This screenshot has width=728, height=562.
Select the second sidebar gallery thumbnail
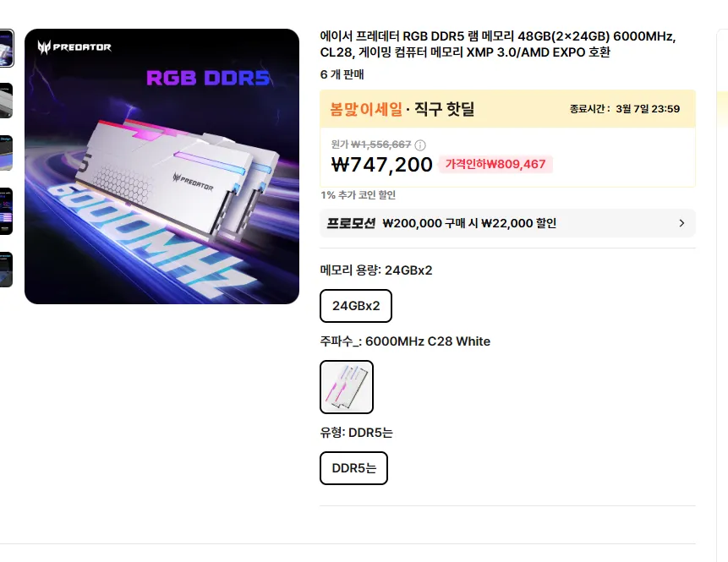(x=7, y=101)
